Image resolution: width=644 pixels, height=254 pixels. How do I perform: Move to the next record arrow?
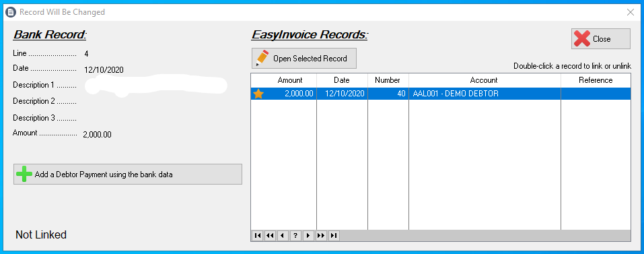(x=308, y=236)
